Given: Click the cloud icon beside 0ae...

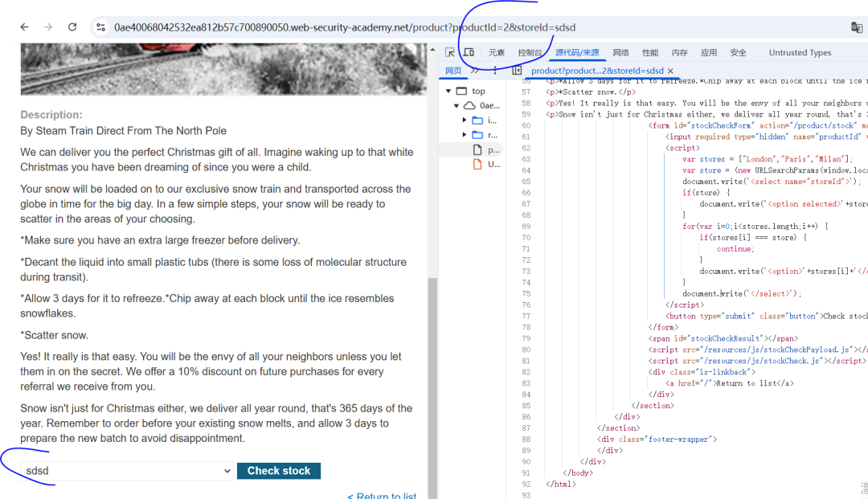Looking at the screenshot, I should (x=469, y=105).
